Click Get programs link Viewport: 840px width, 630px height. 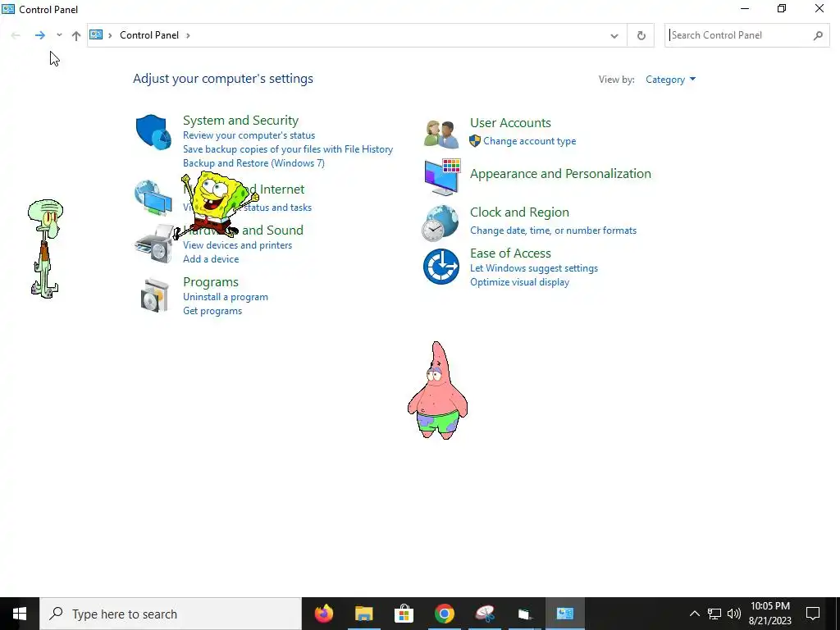click(212, 311)
